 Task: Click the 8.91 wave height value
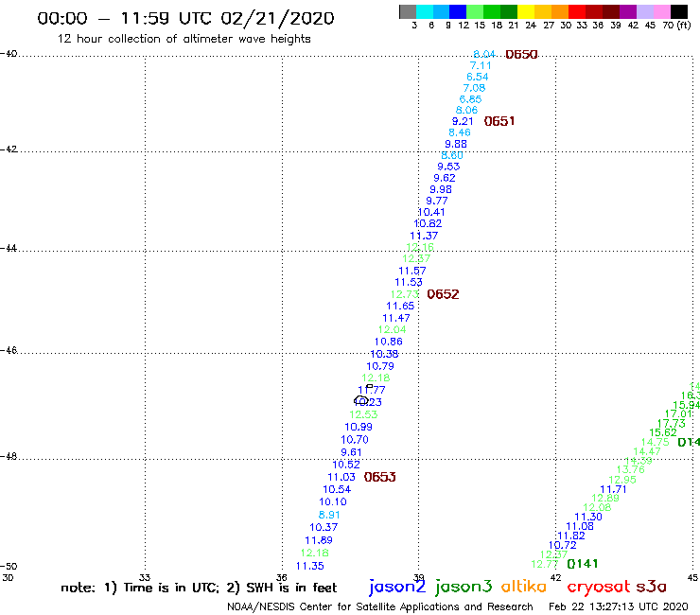click(x=329, y=515)
